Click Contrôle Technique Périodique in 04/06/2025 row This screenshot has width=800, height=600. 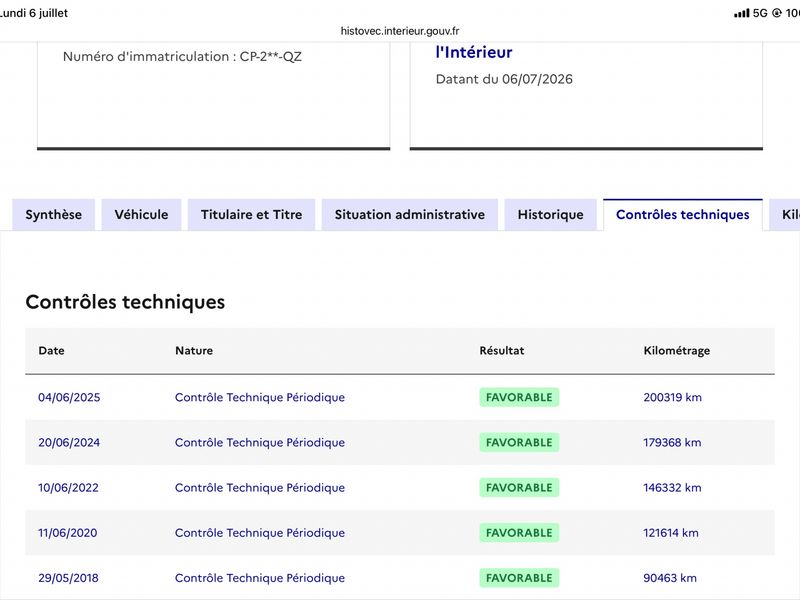[x=260, y=397]
